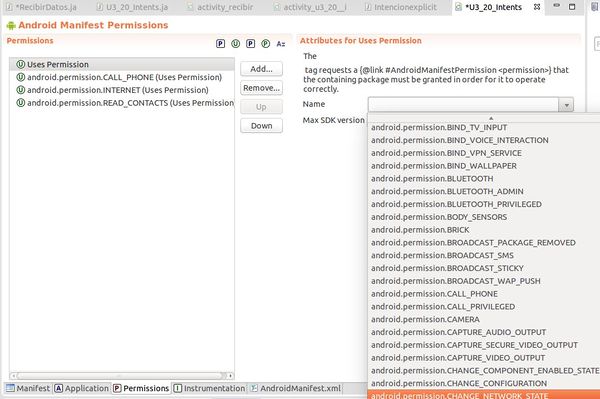Click the Down button
This screenshot has width=600, height=399.
click(x=261, y=125)
